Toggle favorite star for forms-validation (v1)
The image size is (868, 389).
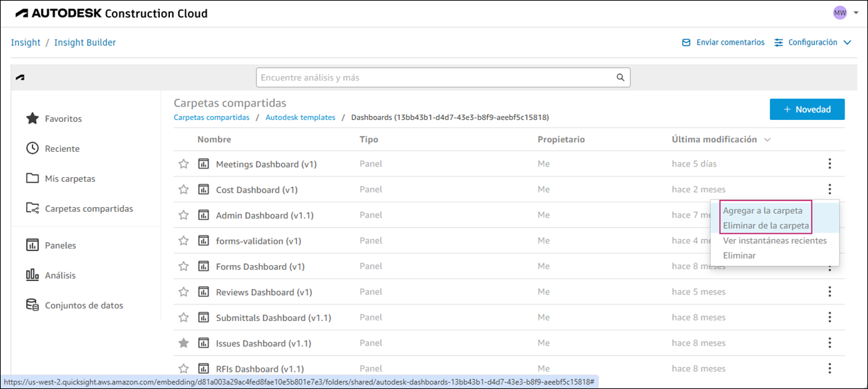183,240
